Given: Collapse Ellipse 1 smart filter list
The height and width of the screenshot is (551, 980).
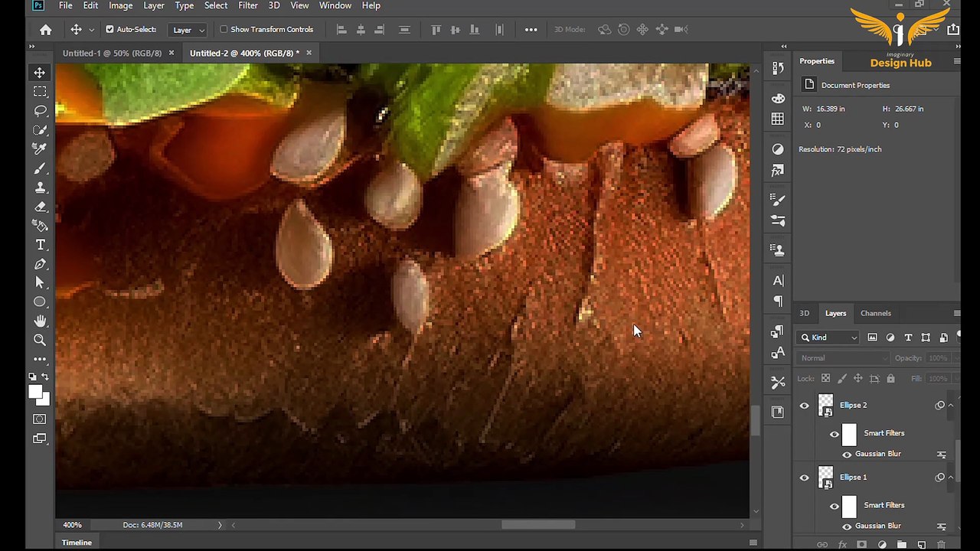Looking at the screenshot, I should [951, 477].
